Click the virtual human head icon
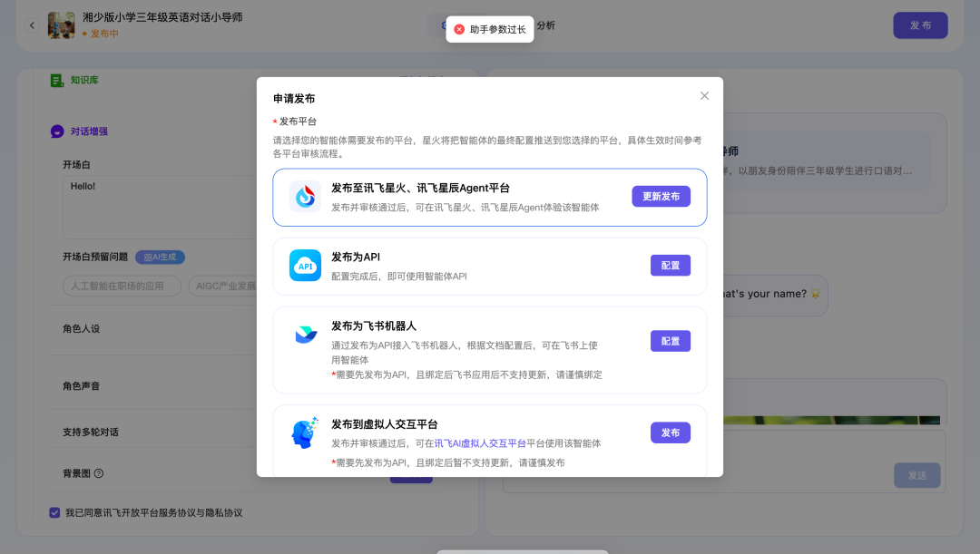This screenshot has height=554, width=980. click(x=305, y=433)
